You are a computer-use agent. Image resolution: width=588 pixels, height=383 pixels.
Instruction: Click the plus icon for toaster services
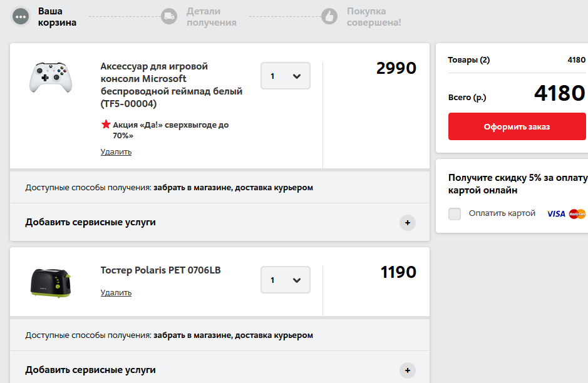[x=408, y=370]
